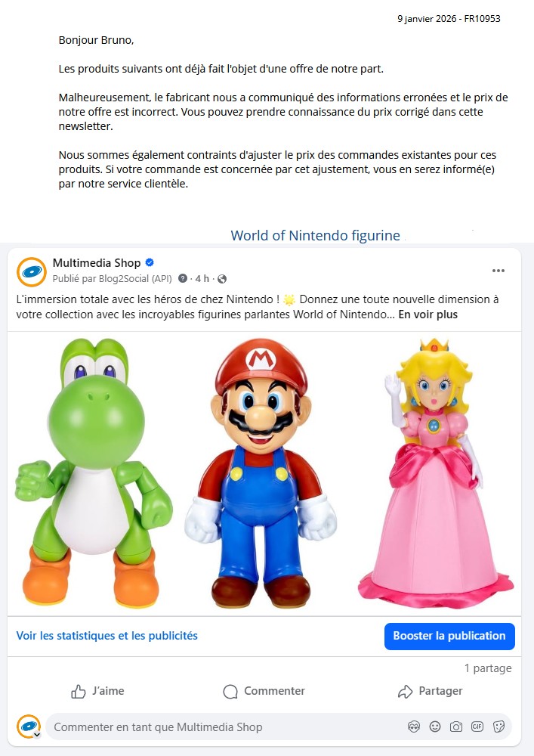Switch commenting profile via avatar arrow
The height and width of the screenshot is (756, 534).
tap(36, 735)
